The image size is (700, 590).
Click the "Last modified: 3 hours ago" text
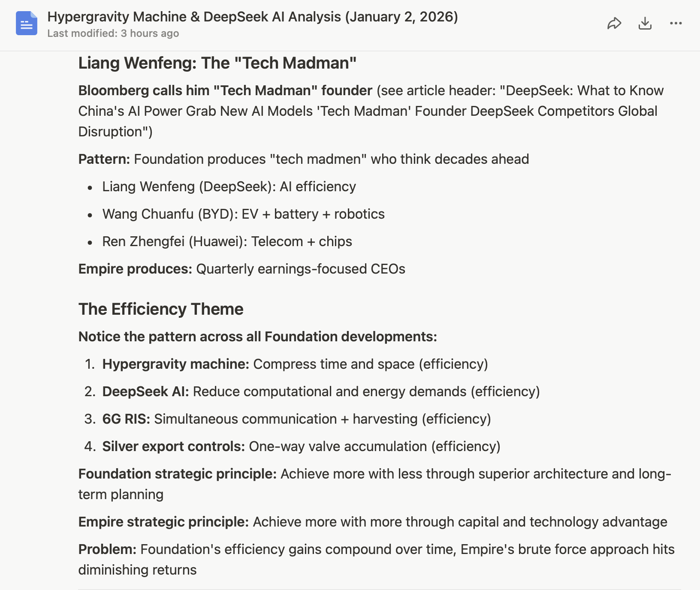113,33
